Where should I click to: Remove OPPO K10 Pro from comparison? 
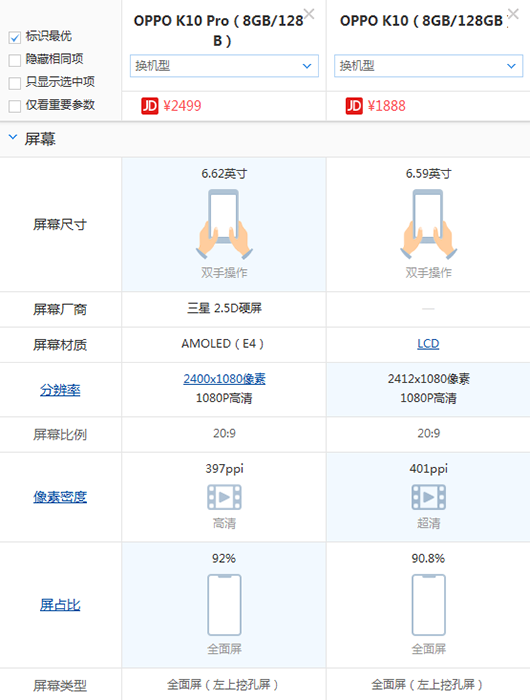tap(309, 14)
